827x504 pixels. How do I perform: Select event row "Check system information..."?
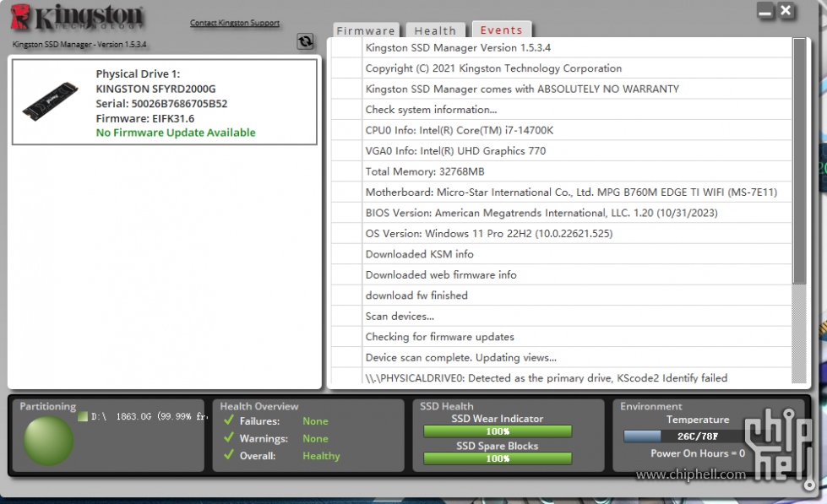tap(562, 109)
